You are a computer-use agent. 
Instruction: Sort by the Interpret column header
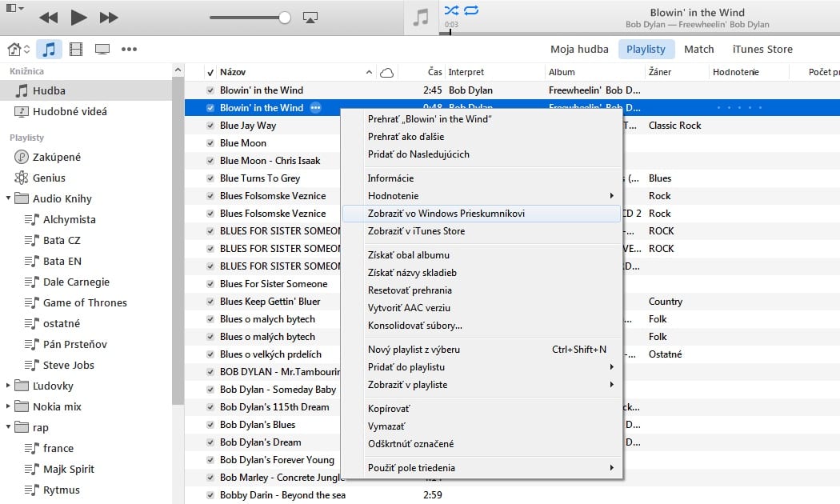[x=466, y=72]
